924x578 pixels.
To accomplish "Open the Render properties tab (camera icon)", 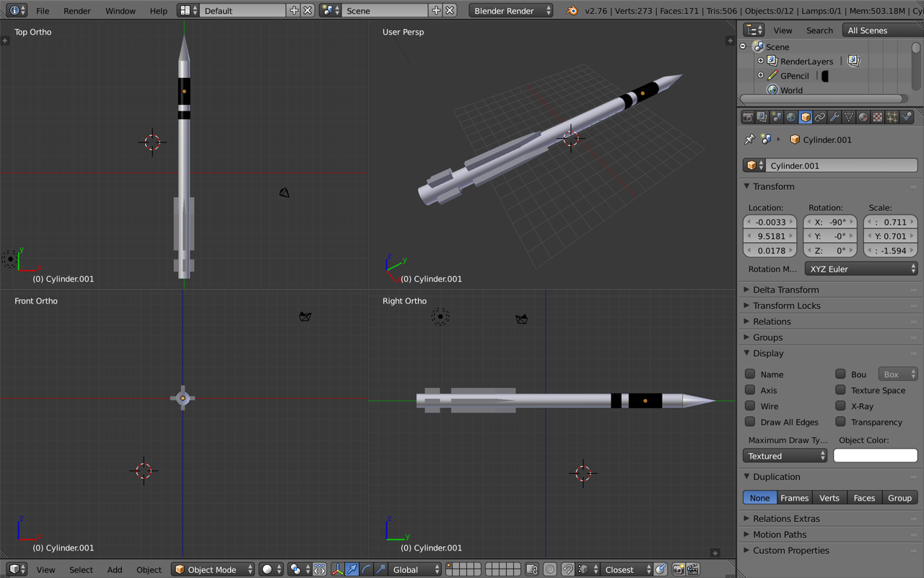I will coord(748,117).
